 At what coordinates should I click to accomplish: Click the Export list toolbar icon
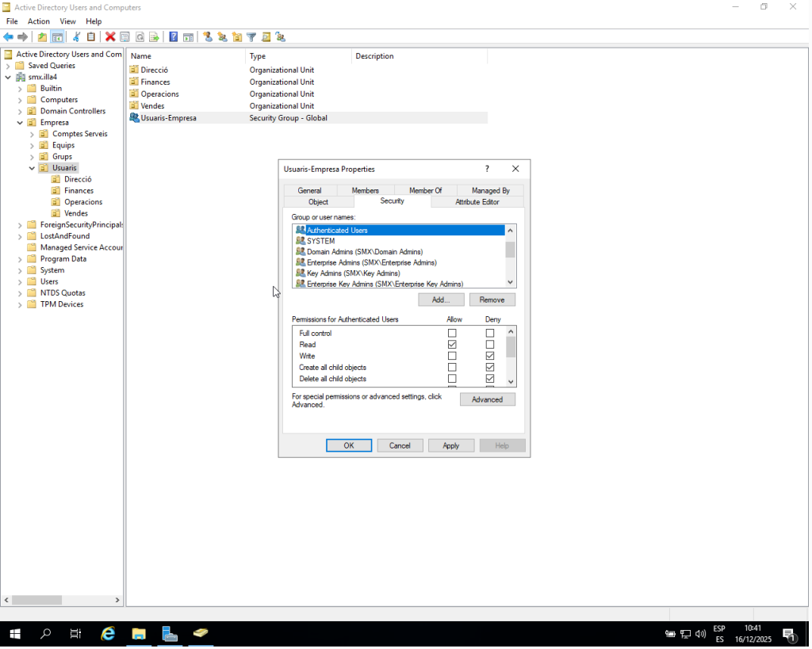(154, 36)
